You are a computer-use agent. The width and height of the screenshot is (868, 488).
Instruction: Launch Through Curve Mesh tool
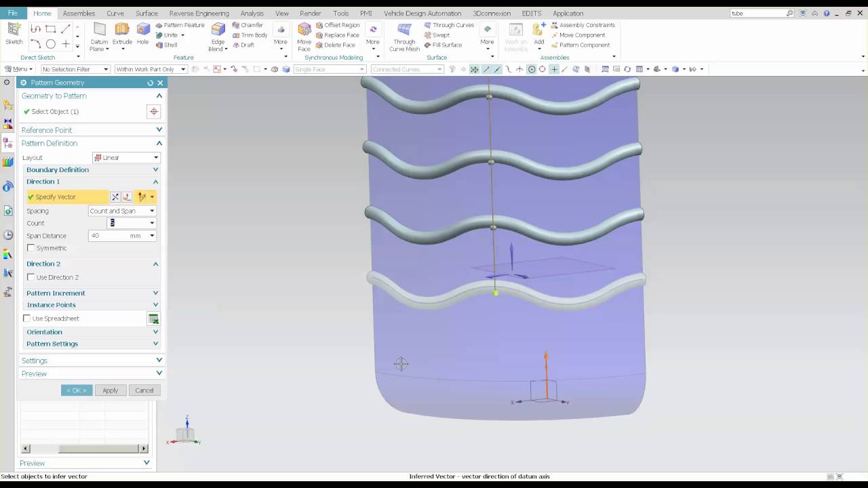pyautogui.click(x=404, y=37)
